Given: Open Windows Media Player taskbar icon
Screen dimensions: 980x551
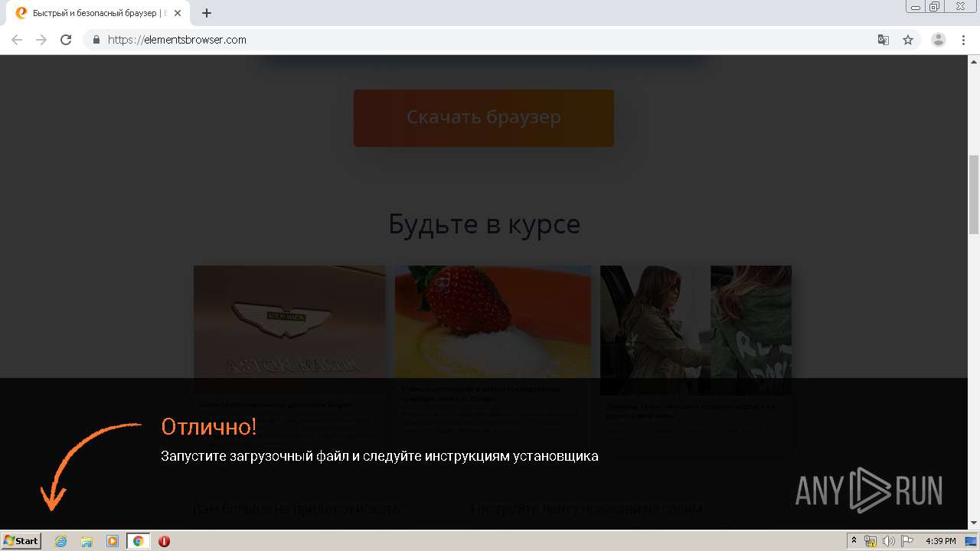Looking at the screenshot, I should [113, 541].
